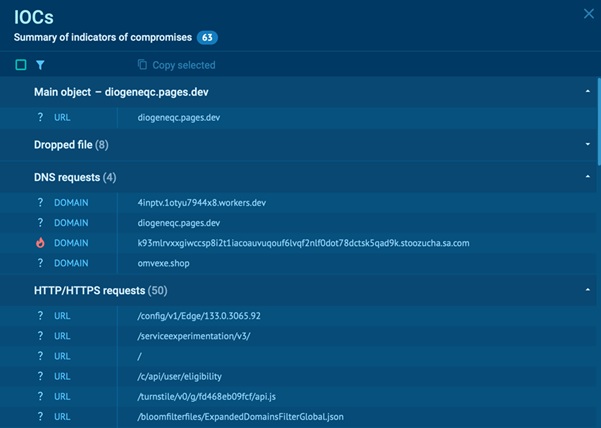
Task: Tick the select-all checkbox in toolbar
Action: (21, 65)
